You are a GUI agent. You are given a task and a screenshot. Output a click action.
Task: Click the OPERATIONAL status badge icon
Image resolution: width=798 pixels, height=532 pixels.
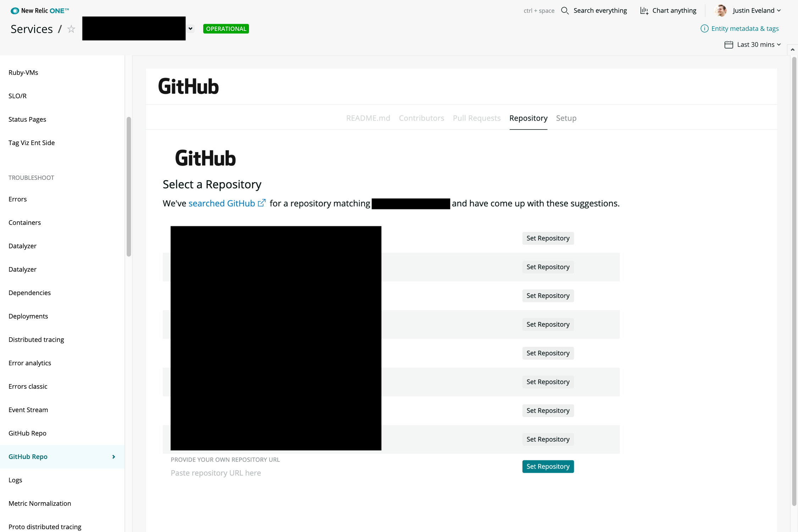click(226, 28)
